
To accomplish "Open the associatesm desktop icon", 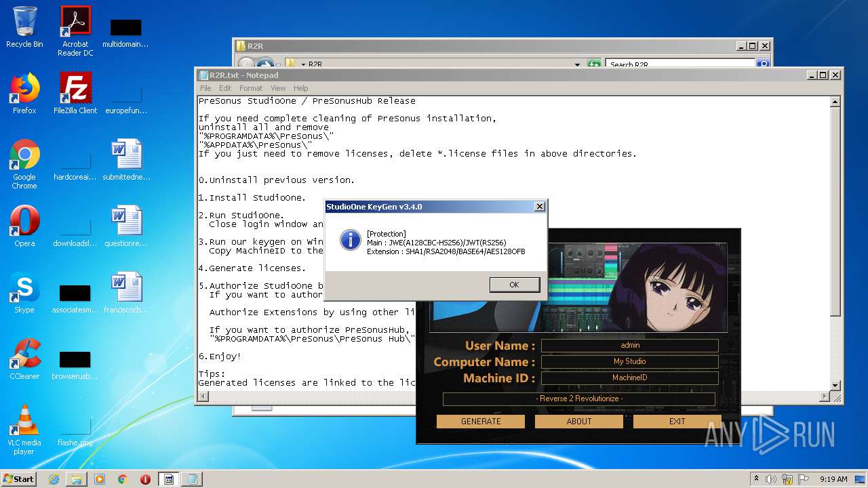I will [x=75, y=298].
